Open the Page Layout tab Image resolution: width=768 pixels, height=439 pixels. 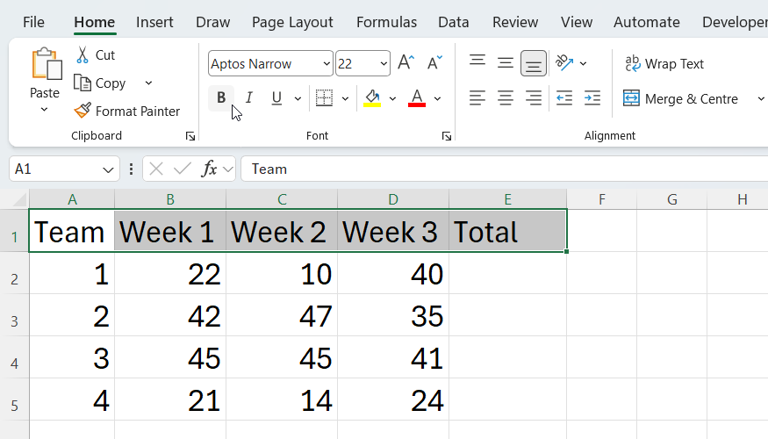(292, 22)
